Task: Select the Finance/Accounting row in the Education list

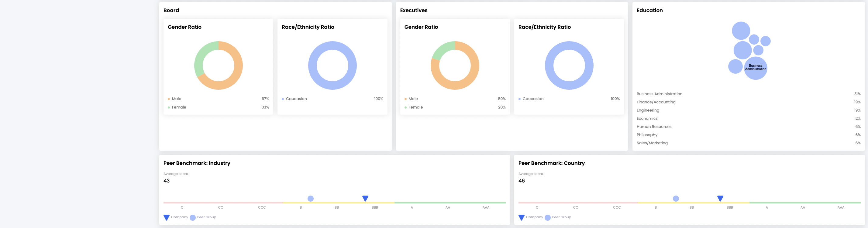Action: click(656, 102)
